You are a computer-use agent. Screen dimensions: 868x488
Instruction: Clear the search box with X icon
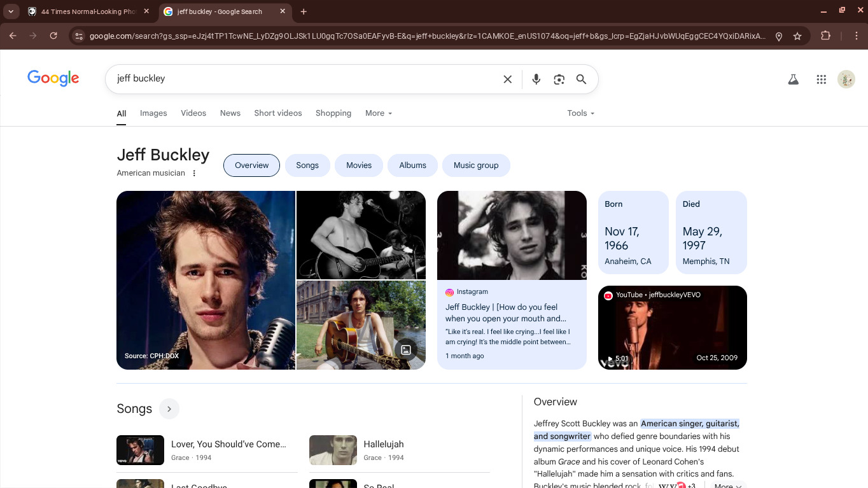tap(508, 80)
